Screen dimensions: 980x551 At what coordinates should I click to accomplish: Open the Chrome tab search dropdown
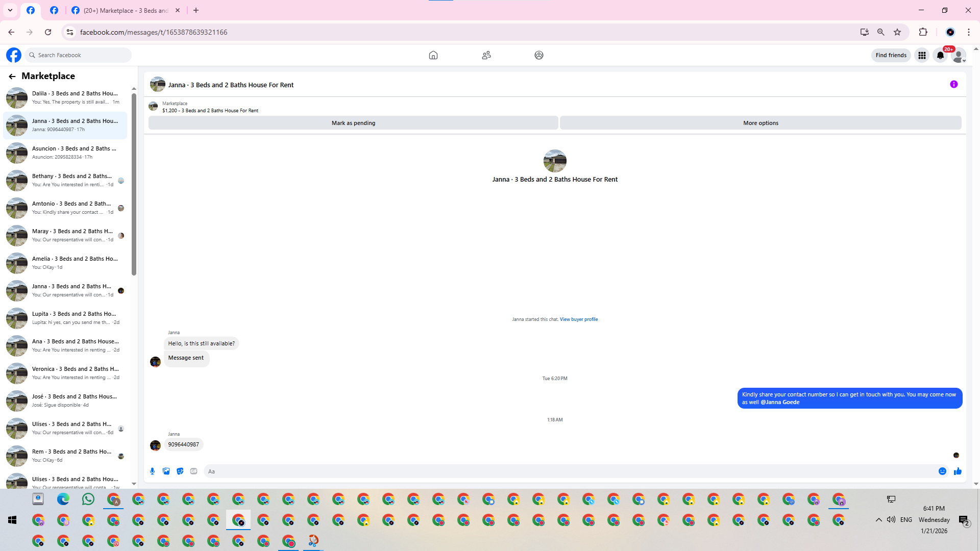pyautogui.click(x=10, y=10)
